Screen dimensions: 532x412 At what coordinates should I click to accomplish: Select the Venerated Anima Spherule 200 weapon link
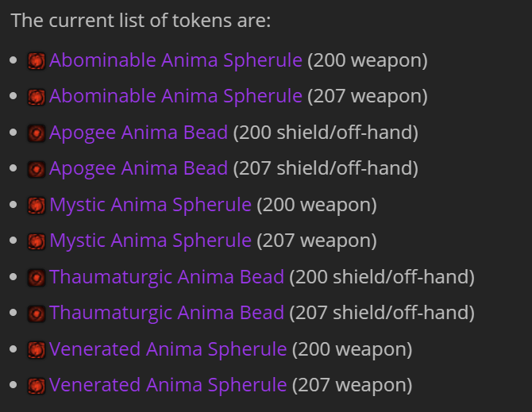tap(168, 349)
